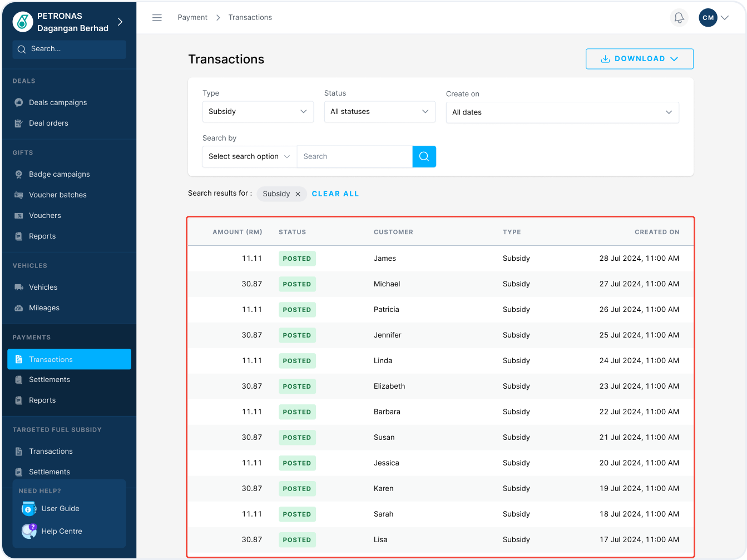Click the notification bell icon
Screen dimensions: 747x560
pos(679,18)
